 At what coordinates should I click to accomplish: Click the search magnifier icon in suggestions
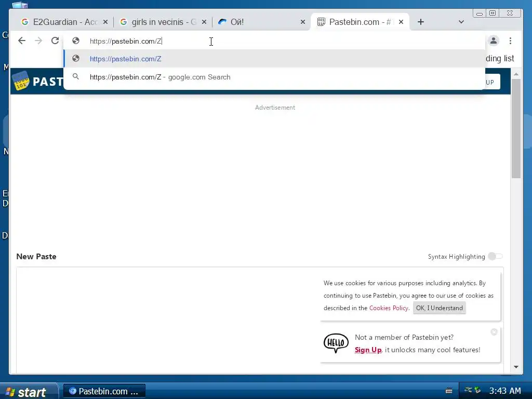76,77
